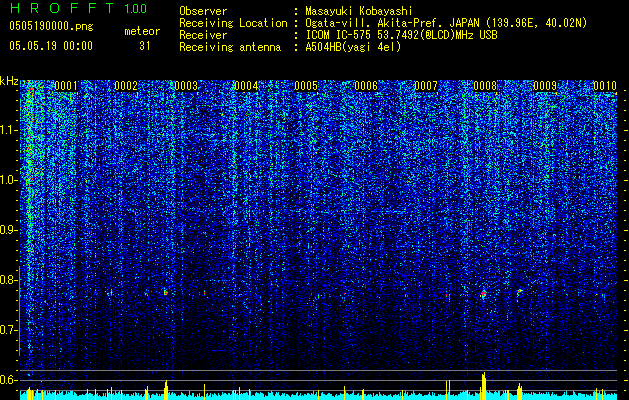Click the 0.7 kHz axis label

[9, 330]
